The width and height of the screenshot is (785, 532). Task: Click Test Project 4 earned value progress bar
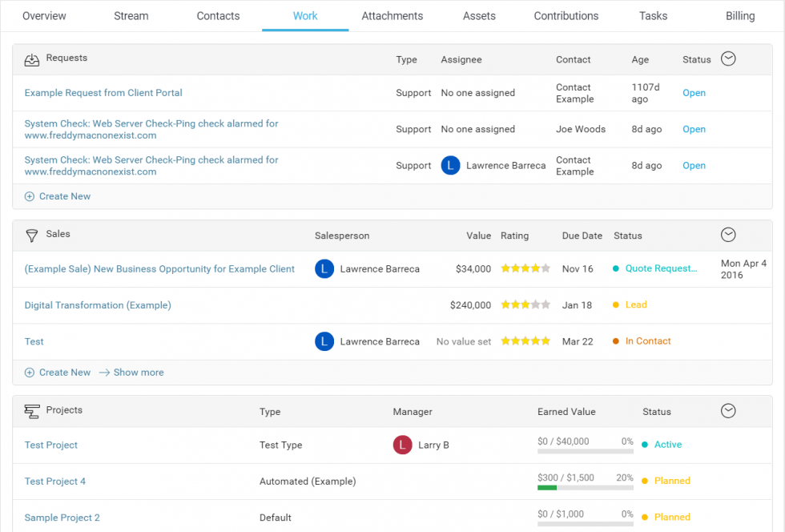click(585, 487)
